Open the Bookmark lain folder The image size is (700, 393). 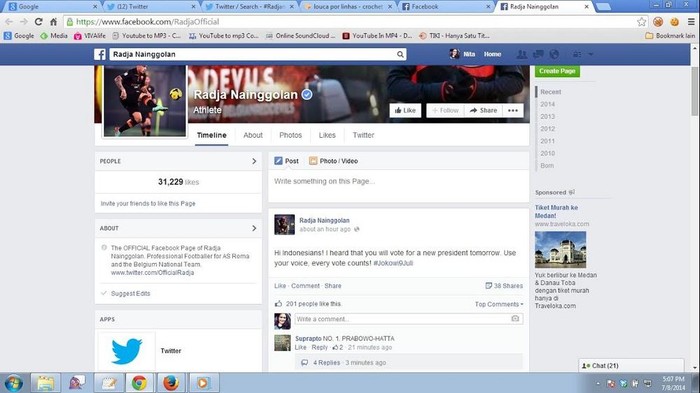tap(670, 36)
